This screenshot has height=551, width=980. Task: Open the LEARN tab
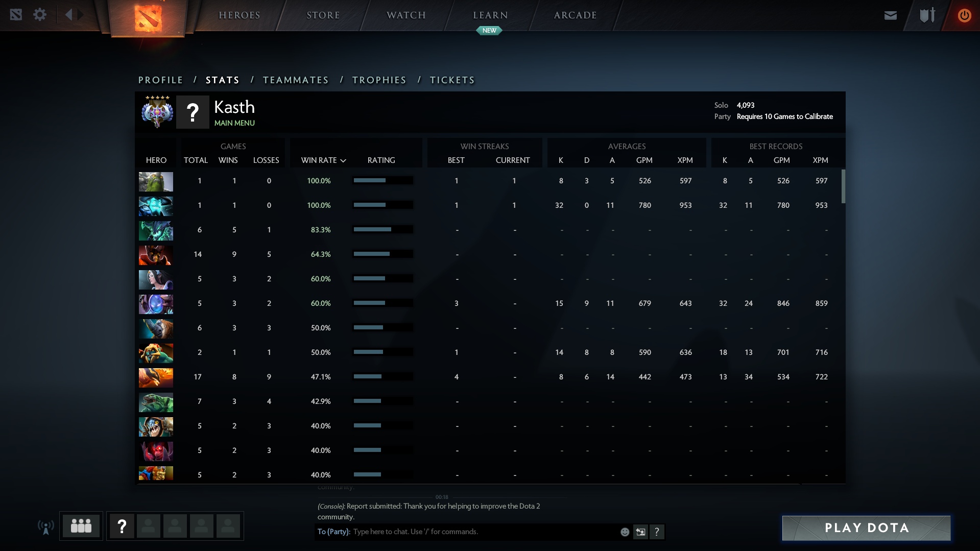[x=490, y=15]
